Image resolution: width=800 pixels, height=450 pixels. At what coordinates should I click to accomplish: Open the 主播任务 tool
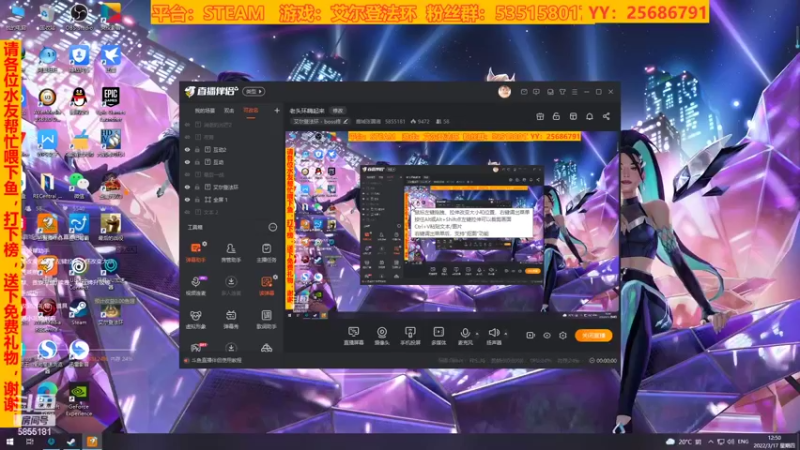click(x=266, y=253)
